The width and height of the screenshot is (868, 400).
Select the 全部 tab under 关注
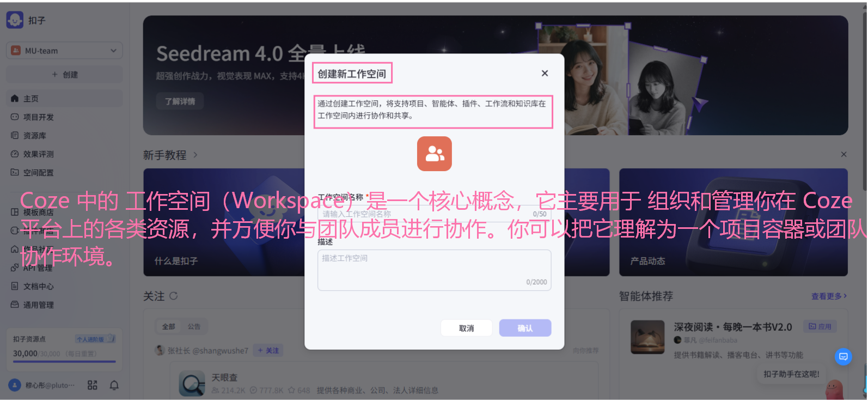tap(169, 326)
